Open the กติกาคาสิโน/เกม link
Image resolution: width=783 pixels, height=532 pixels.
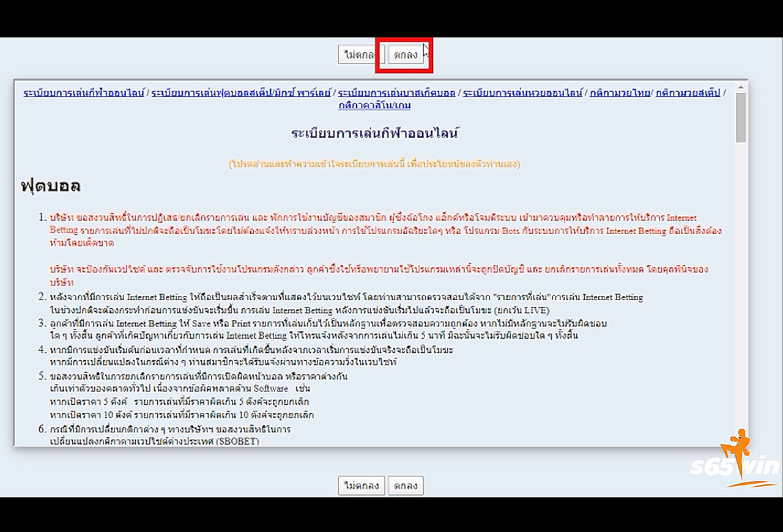374,105
